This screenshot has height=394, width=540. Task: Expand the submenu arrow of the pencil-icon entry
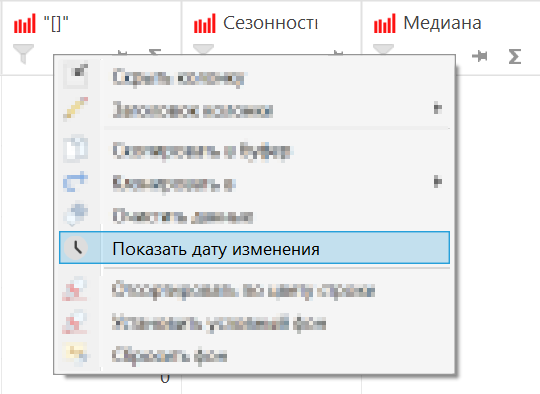point(438,109)
